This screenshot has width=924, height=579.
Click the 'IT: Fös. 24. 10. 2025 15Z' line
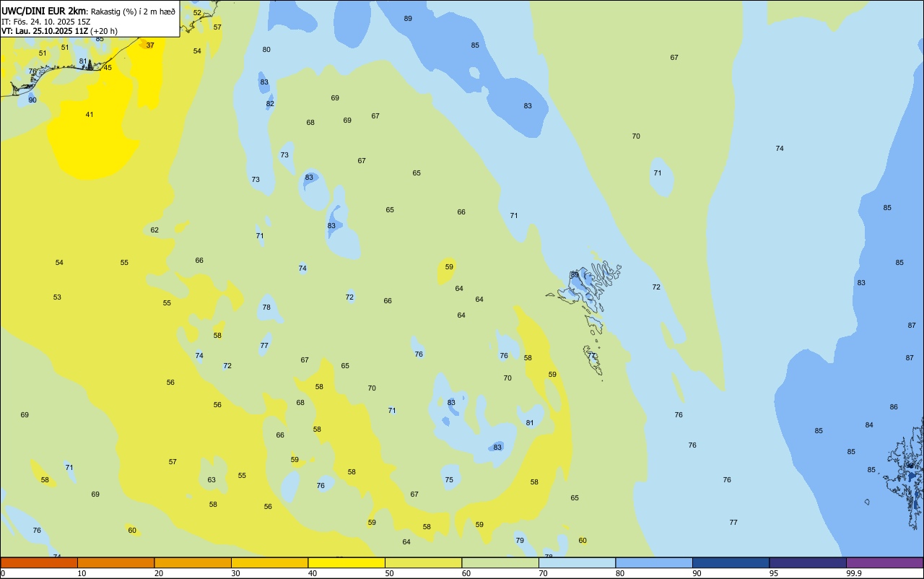(x=45, y=22)
